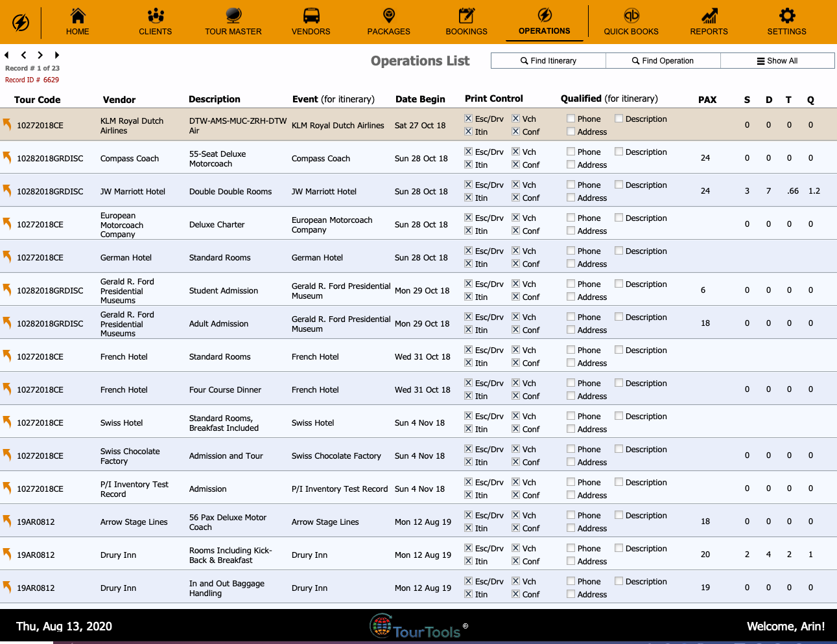Sort by Tour Code column header
837x644 pixels.
point(38,100)
